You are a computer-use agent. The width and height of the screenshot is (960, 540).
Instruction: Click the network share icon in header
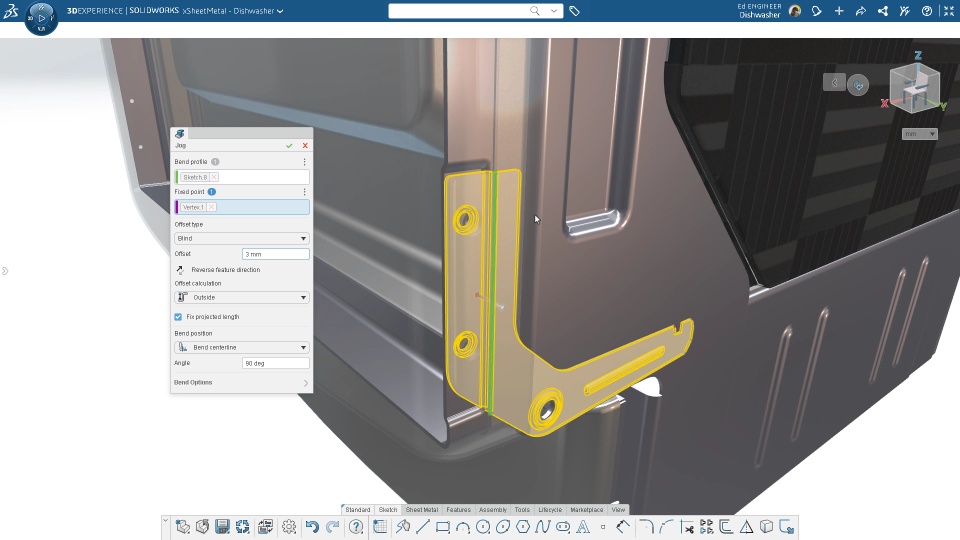[x=883, y=11]
